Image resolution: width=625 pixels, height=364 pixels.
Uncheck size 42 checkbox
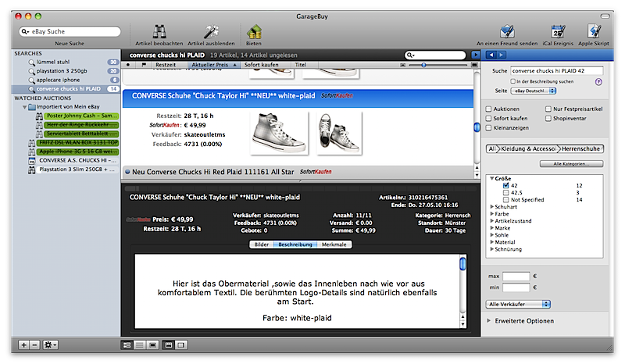505,185
